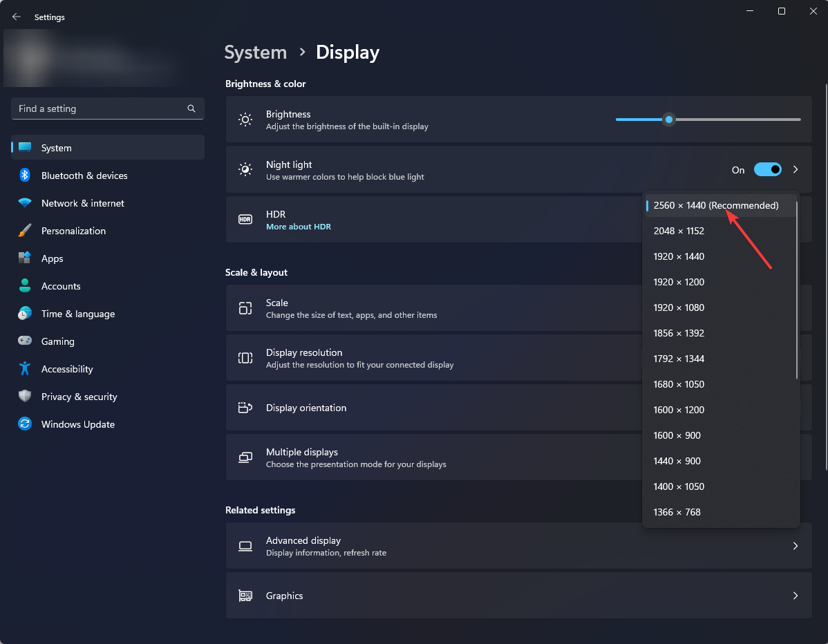The width and height of the screenshot is (828, 644).
Task: Select 1920 × 1080 resolution
Action: (x=720, y=307)
